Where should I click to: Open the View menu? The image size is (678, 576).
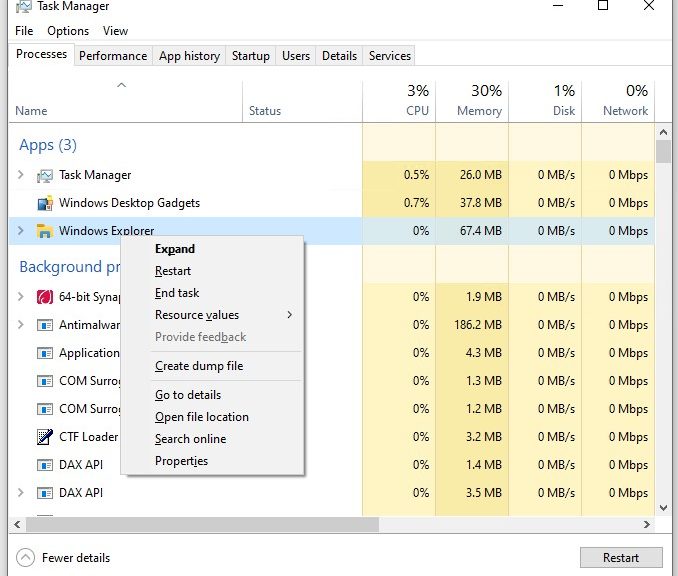[115, 31]
